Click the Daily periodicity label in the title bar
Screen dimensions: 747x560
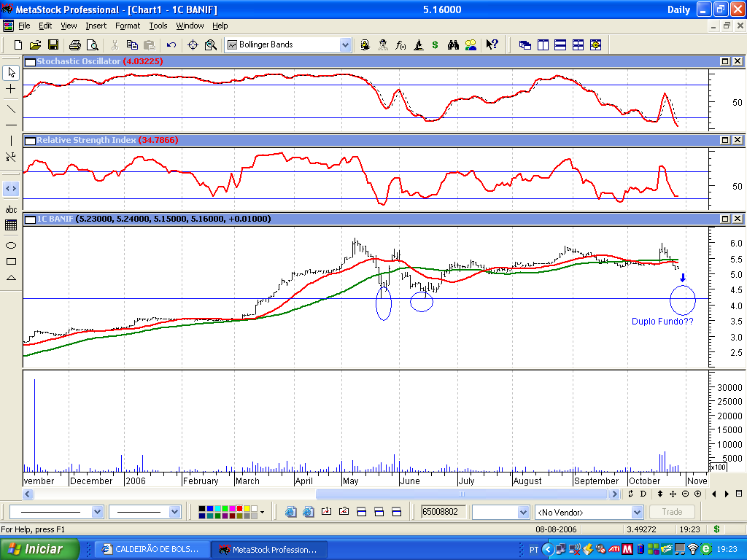(678, 9)
